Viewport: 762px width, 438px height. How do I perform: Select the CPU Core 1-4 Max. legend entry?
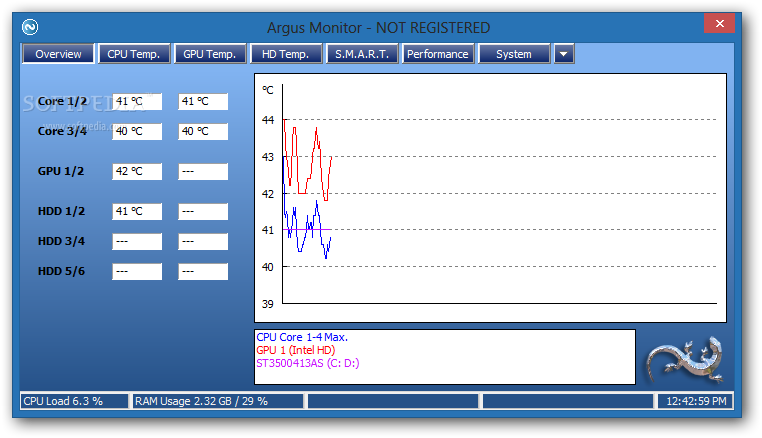(x=302, y=337)
